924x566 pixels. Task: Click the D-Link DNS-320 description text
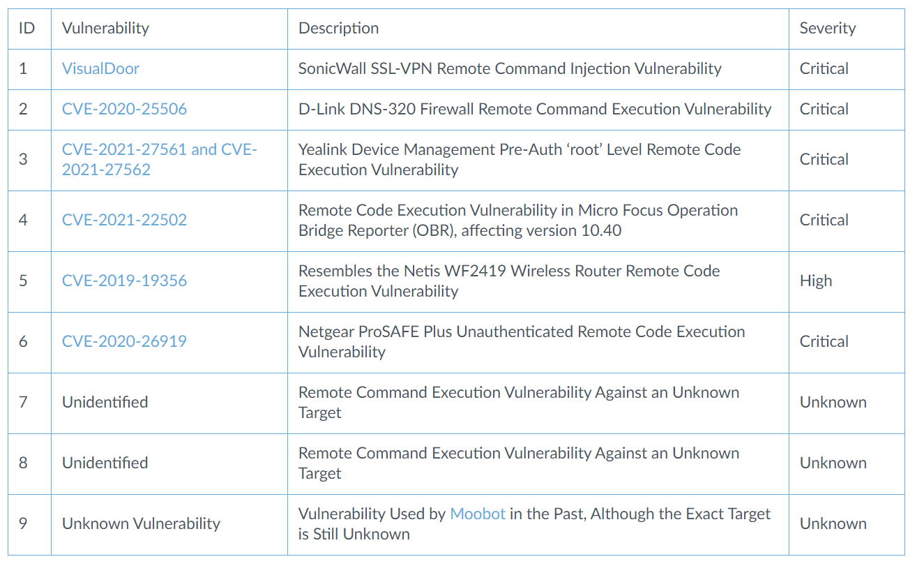535,109
